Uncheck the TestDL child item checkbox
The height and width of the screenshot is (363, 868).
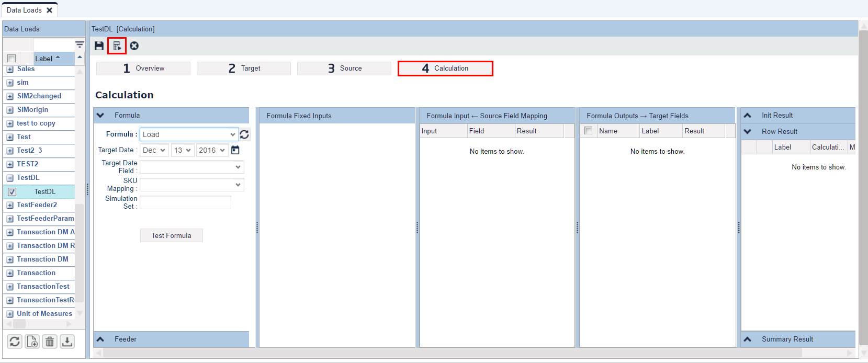tap(12, 192)
